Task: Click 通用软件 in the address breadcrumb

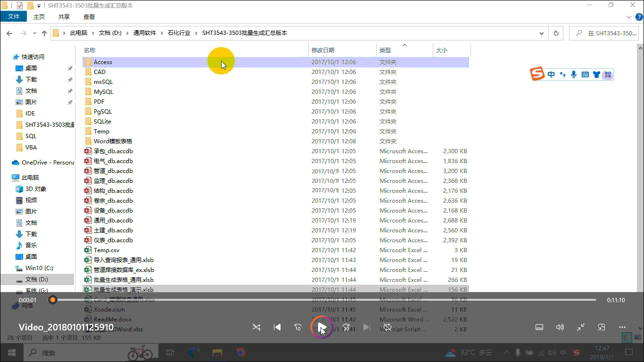Action: point(144,33)
